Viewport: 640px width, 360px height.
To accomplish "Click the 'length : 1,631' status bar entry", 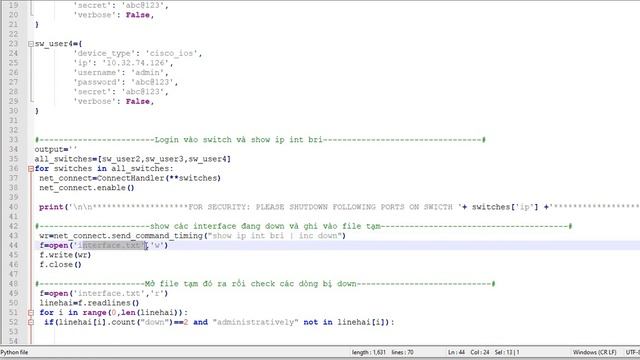I will tap(369, 352).
